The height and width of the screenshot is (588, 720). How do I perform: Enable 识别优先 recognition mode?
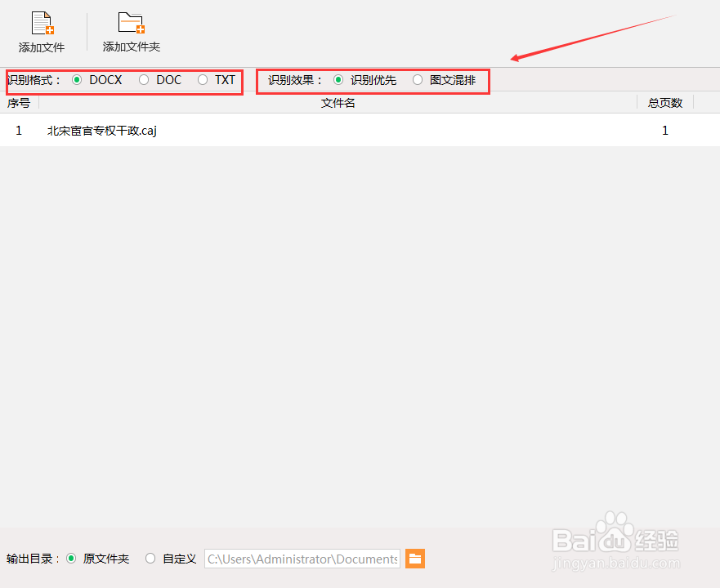click(x=338, y=80)
